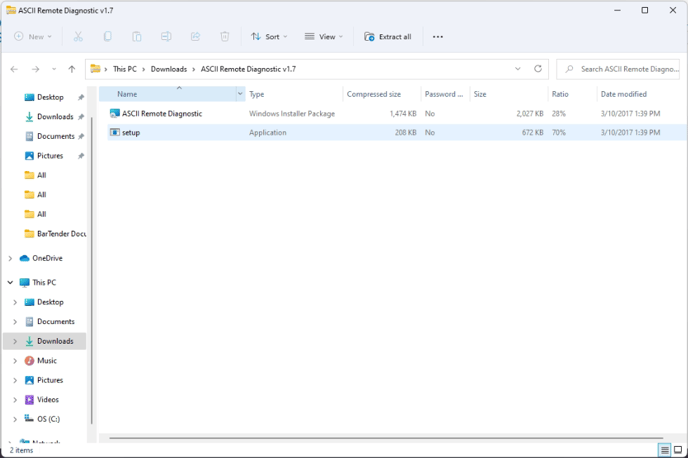Collapse the This PC tree node
The image size is (688, 458).
coord(10,283)
